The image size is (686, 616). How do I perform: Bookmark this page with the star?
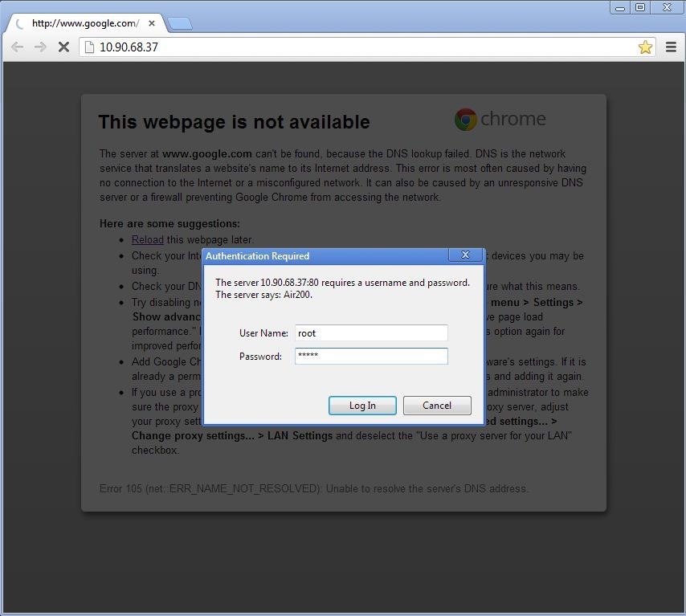tap(645, 47)
